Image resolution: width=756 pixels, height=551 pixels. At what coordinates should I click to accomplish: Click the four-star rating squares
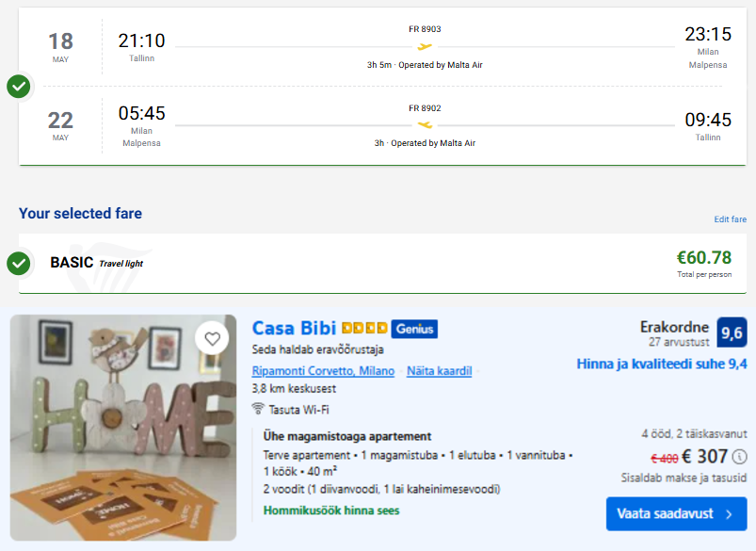(364, 328)
